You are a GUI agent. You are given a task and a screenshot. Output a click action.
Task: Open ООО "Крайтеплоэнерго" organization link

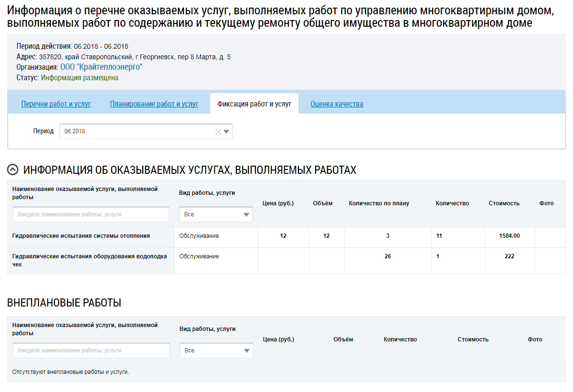(x=101, y=67)
